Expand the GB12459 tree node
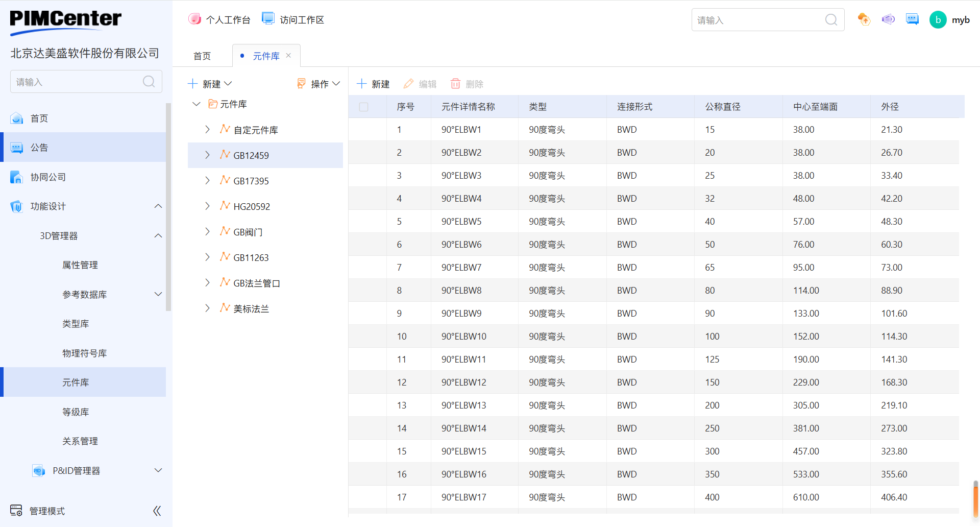 [x=207, y=155]
